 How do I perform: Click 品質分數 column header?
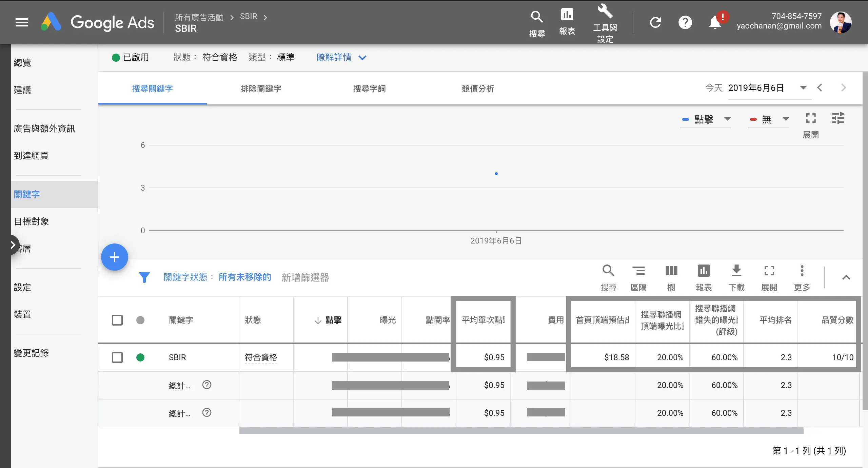[837, 320]
